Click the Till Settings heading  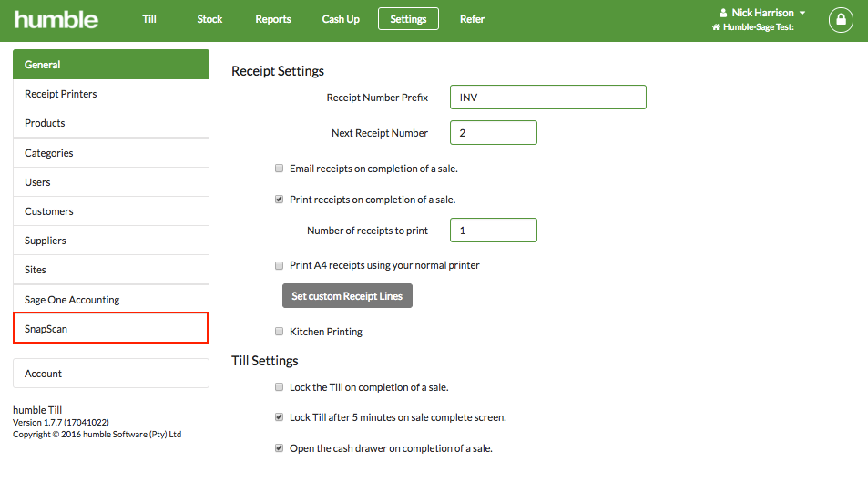pos(265,361)
